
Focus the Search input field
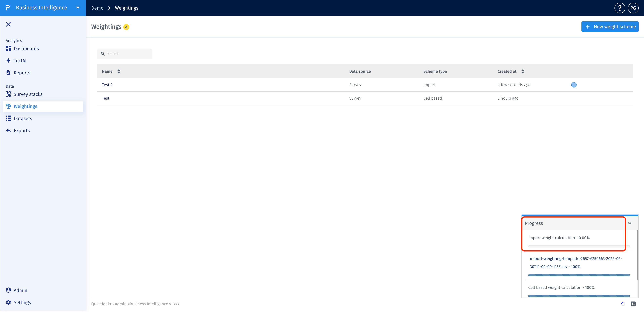click(124, 54)
